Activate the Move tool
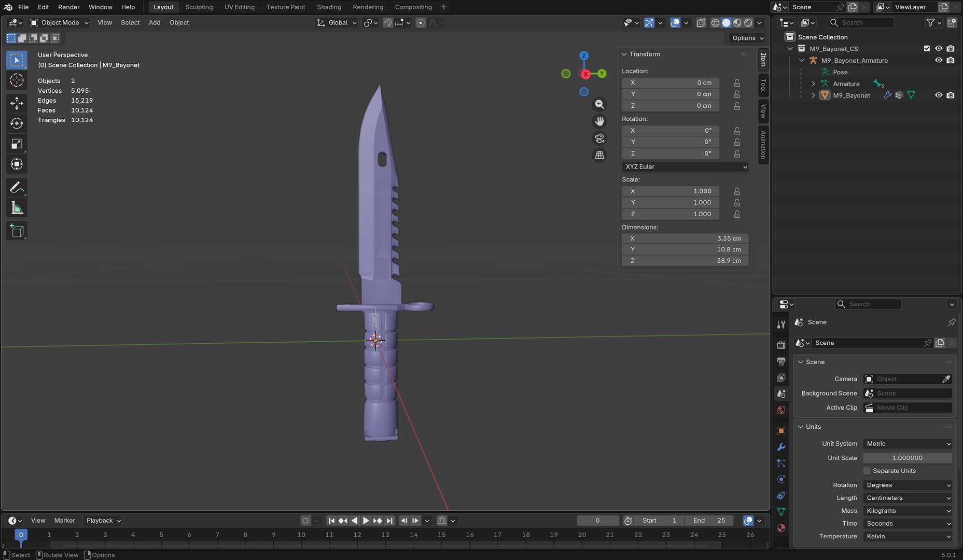963x560 pixels. tap(17, 103)
